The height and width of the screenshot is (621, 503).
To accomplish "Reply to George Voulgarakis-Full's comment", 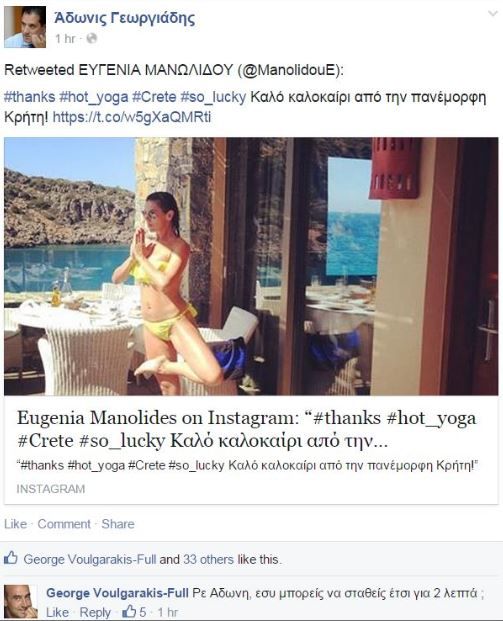I will click(x=95, y=612).
